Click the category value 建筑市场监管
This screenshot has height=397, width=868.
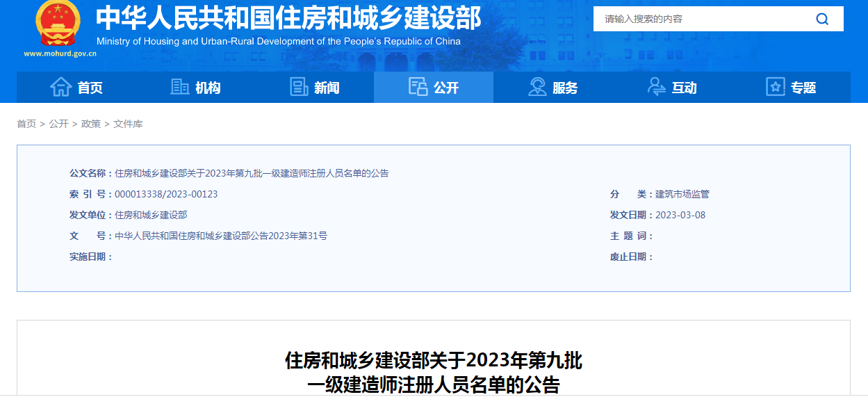click(x=682, y=194)
